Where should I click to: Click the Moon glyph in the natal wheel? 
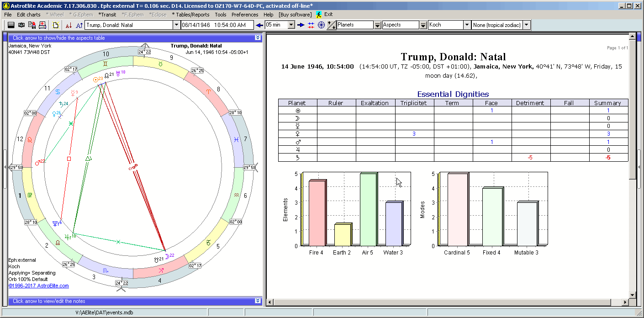click(x=166, y=256)
